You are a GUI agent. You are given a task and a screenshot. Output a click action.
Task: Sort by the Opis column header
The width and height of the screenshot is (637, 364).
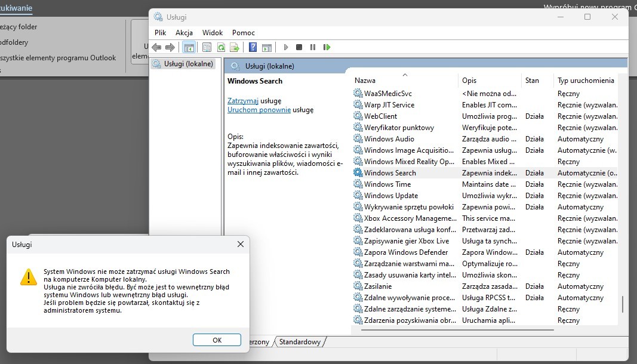coord(490,81)
